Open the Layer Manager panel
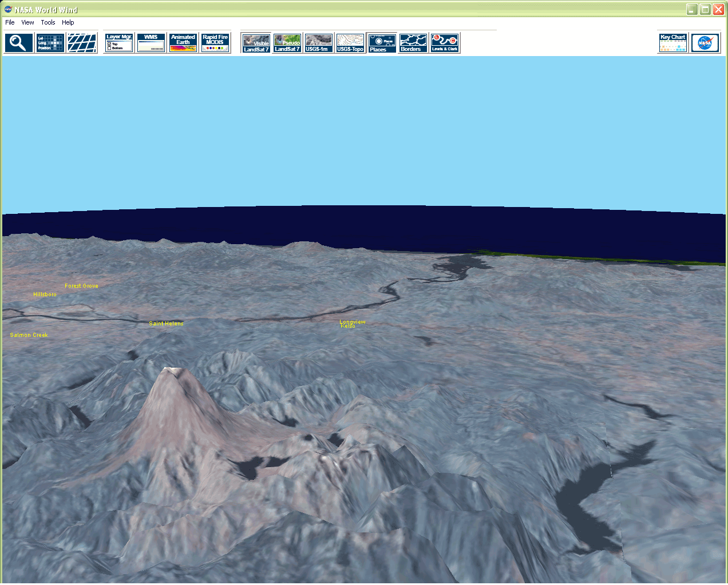 click(119, 43)
